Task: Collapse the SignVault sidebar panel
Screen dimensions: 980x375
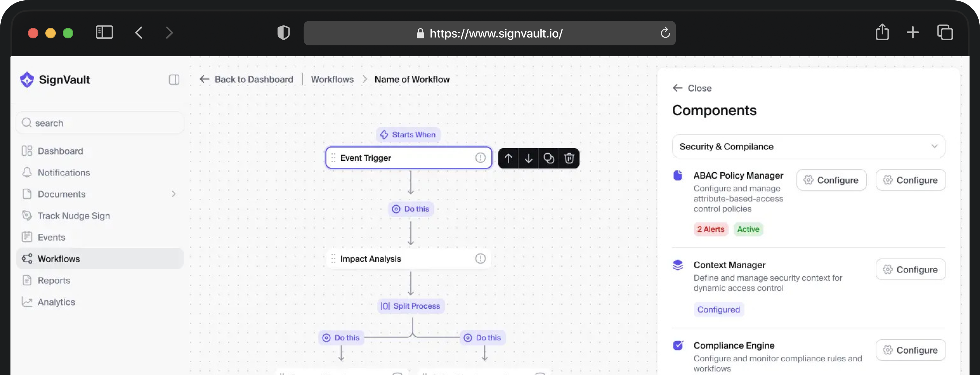Action: tap(174, 80)
